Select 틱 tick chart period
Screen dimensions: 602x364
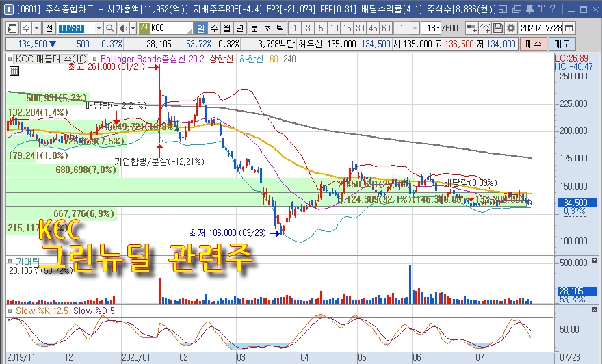tap(280, 28)
